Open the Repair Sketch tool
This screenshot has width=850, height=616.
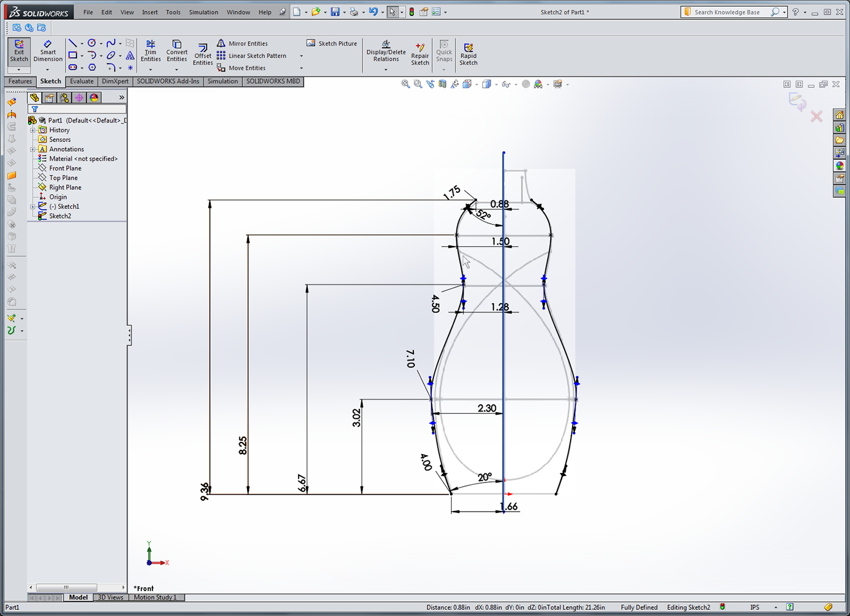tap(420, 54)
